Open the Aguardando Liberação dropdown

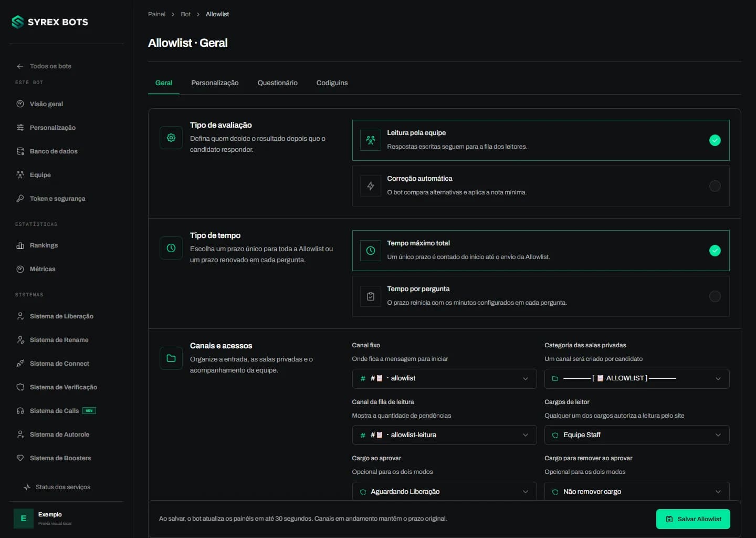[444, 491]
